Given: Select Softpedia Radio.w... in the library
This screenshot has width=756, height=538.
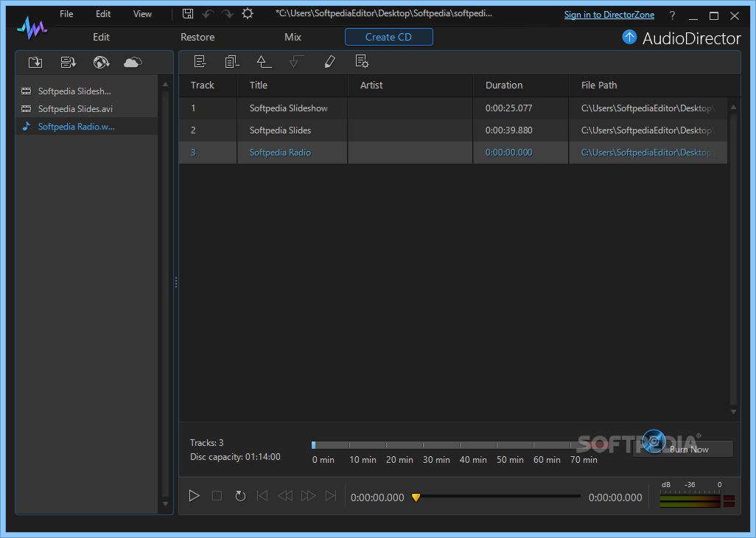Looking at the screenshot, I should tap(86, 127).
